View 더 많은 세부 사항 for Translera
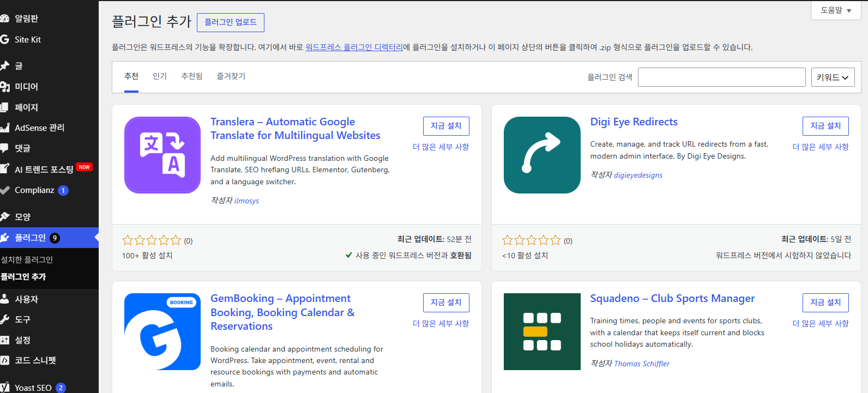The height and width of the screenshot is (393, 868). (x=441, y=147)
